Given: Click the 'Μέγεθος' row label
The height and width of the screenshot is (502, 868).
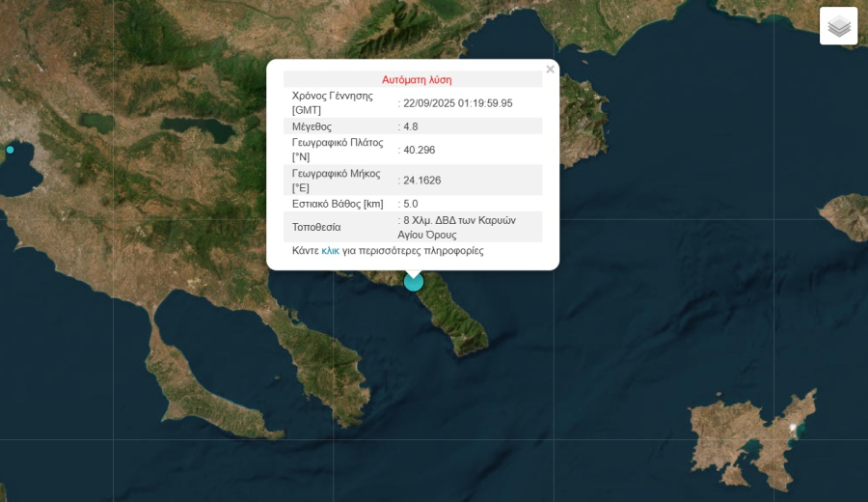Looking at the screenshot, I should [312, 126].
